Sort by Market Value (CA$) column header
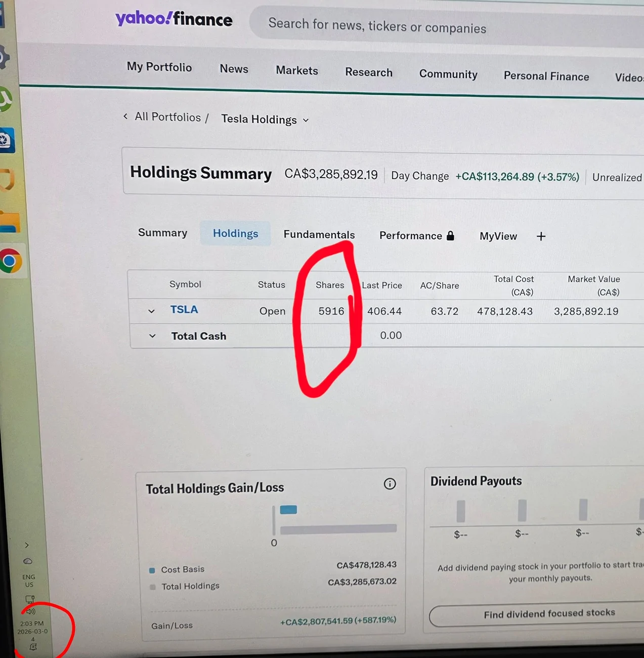 [x=594, y=285]
